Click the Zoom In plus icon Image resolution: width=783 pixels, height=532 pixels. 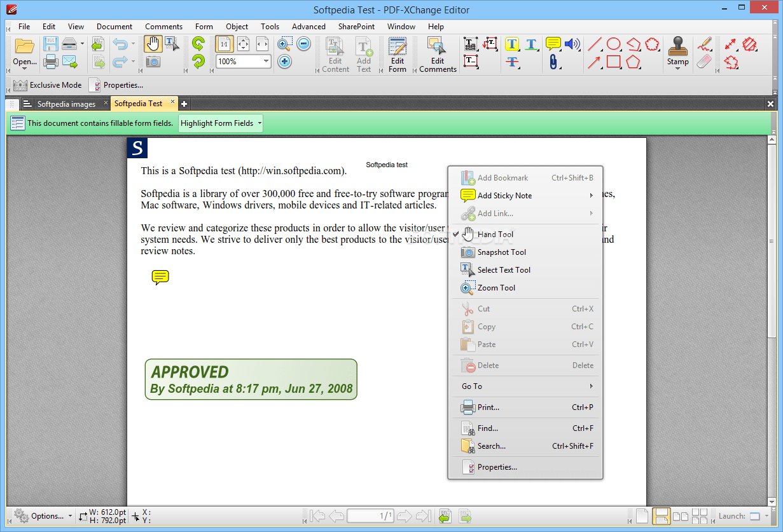[285, 62]
